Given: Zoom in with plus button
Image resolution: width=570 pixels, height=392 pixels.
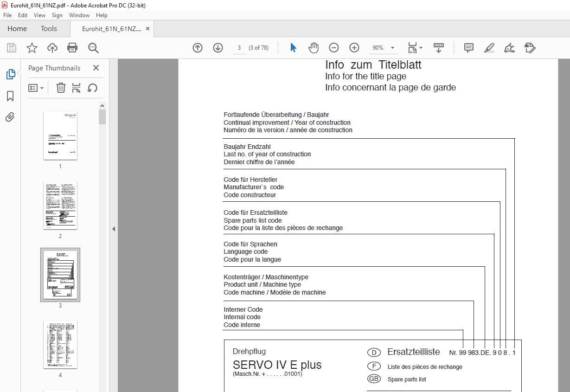Looking at the screenshot, I should click(x=354, y=48).
